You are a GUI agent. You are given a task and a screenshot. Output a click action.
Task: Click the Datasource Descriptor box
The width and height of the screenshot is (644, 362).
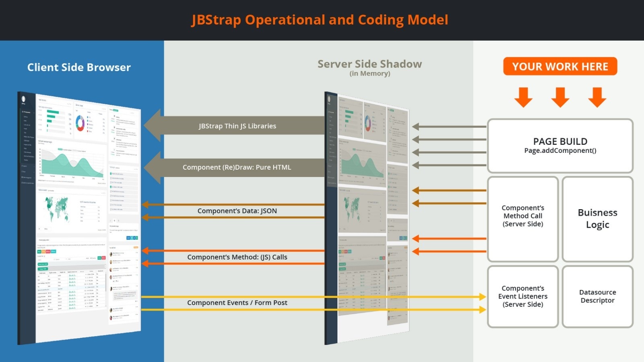click(597, 296)
